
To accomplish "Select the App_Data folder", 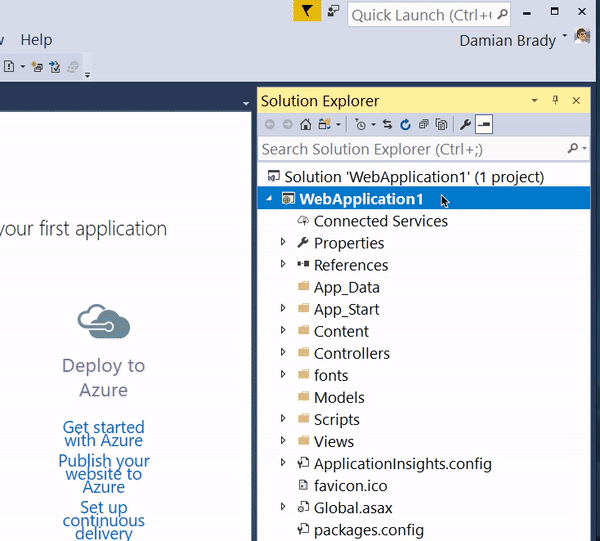I will [347, 287].
